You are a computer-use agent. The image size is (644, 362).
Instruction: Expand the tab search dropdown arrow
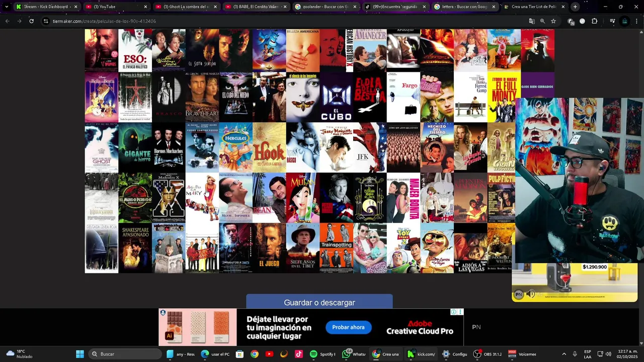(x=6, y=7)
